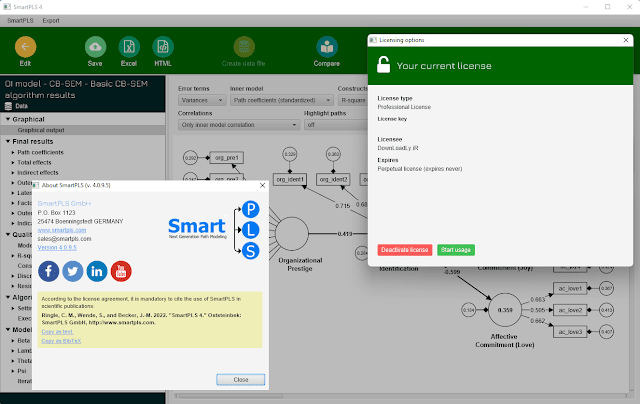The image size is (640, 404).
Task: Expand Indirect effects tree item
Action: [x=13, y=173]
